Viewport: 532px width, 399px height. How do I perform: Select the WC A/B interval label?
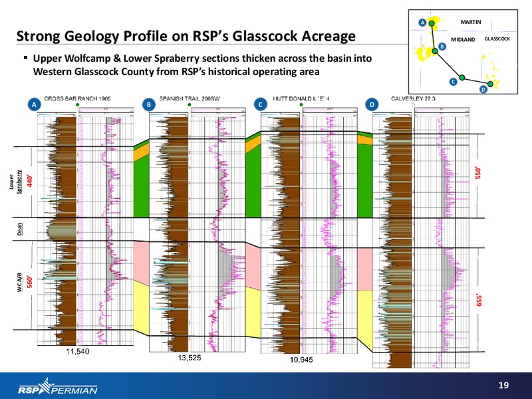pyautogui.click(x=19, y=282)
